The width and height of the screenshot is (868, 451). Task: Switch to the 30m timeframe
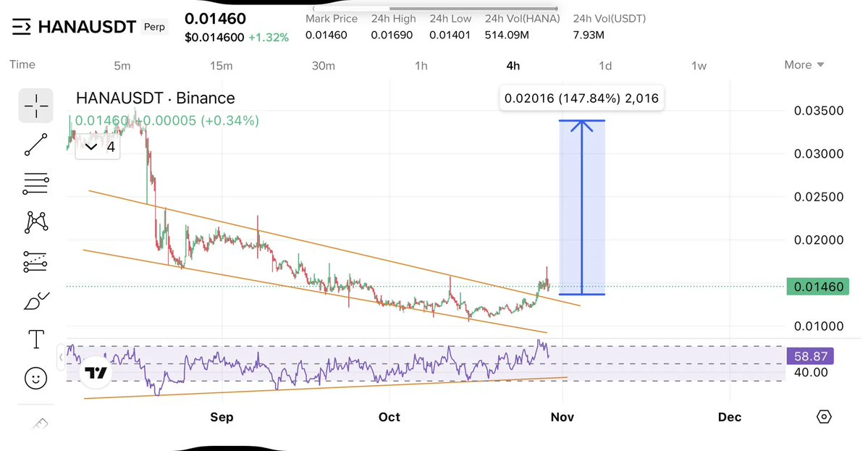tap(324, 66)
